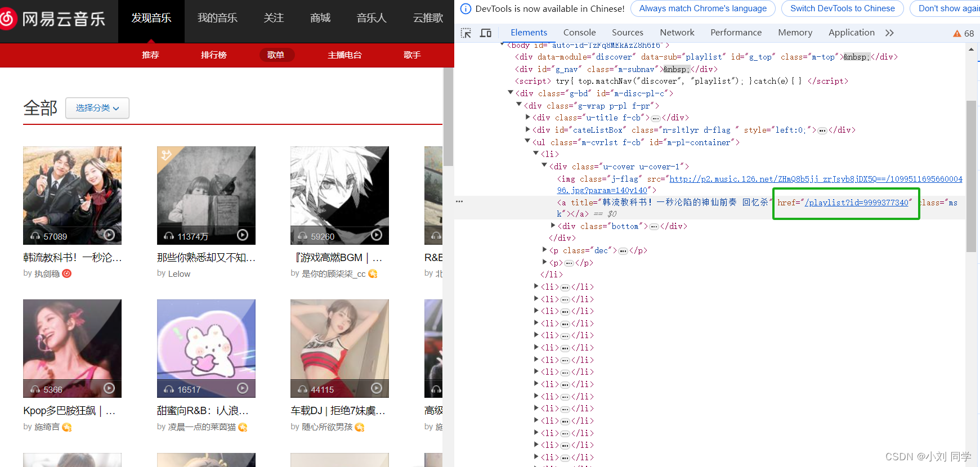This screenshot has height=467, width=980.
Task: Open the 我的音乐 top navigation tab
Action: [x=217, y=19]
